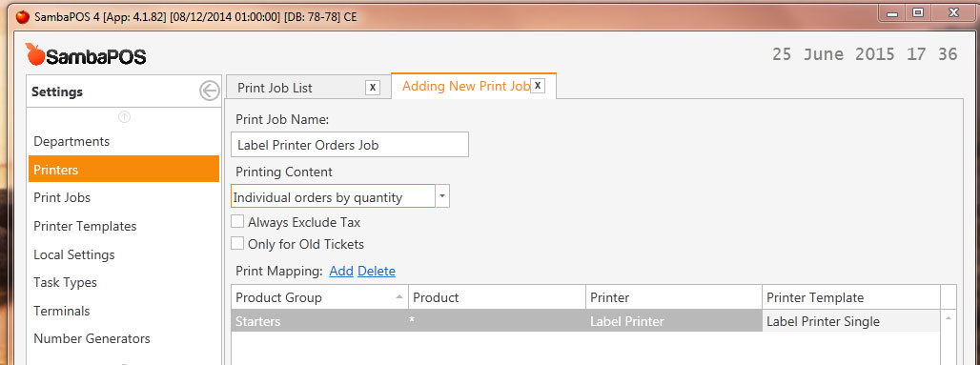Sort by Product Group column header
980x365 pixels.
point(320,297)
